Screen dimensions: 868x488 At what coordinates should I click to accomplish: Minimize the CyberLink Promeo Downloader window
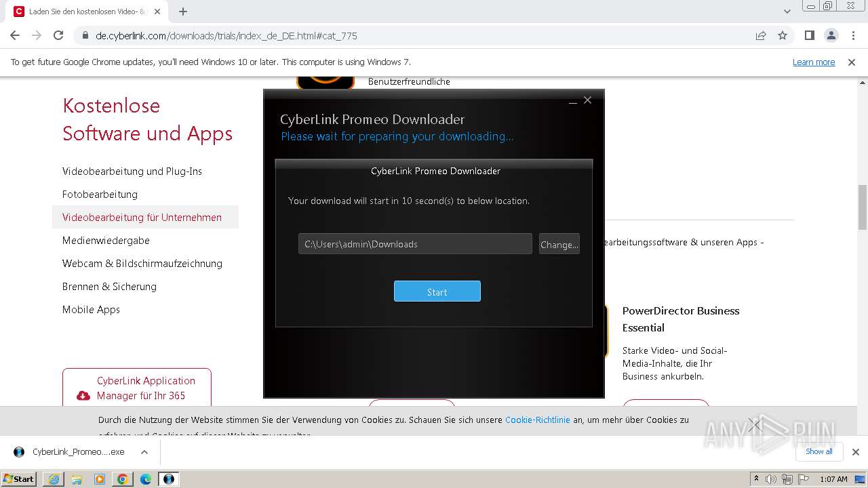pyautogui.click(x=573, y=101)
